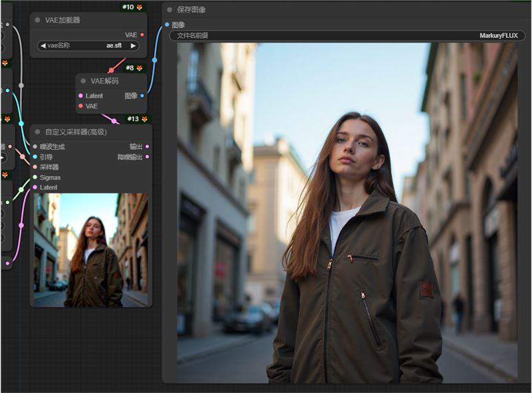Click the 图像 input port on 保存图像
This screenshot has width=532, height=393.
point(167,25)
